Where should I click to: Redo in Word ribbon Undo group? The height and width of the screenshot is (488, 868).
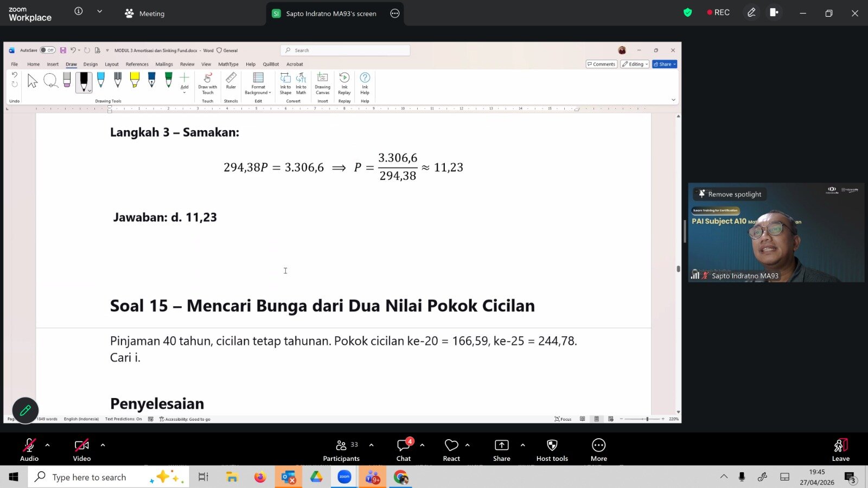(15, 84)
